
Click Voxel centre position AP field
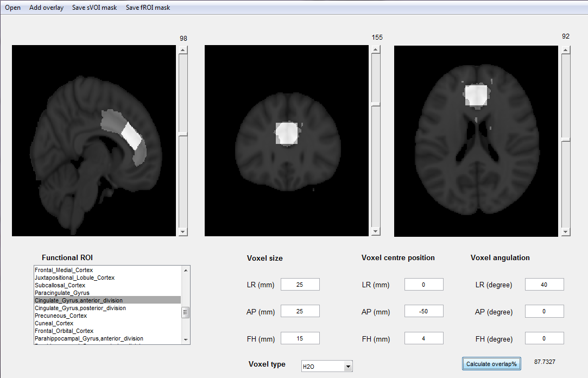[x=423, y=311]
